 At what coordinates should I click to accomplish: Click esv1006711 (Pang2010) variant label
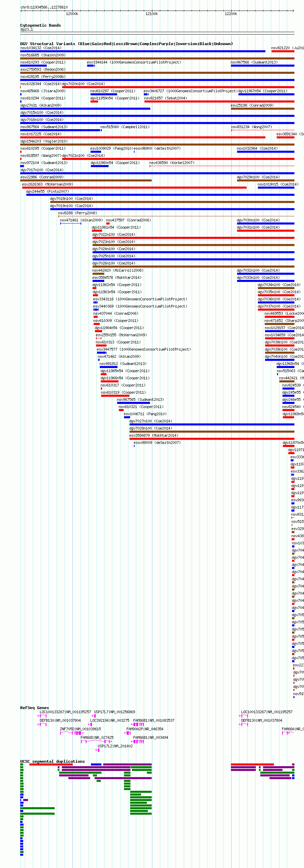[x=145, y=414]
